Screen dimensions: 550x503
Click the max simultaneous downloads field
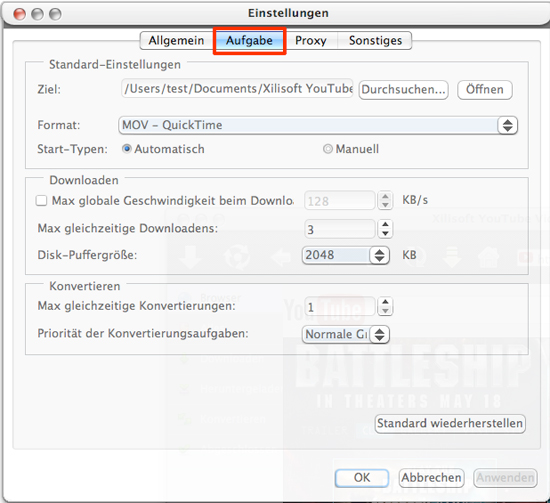pyautogui.click(x=340, y=229)
